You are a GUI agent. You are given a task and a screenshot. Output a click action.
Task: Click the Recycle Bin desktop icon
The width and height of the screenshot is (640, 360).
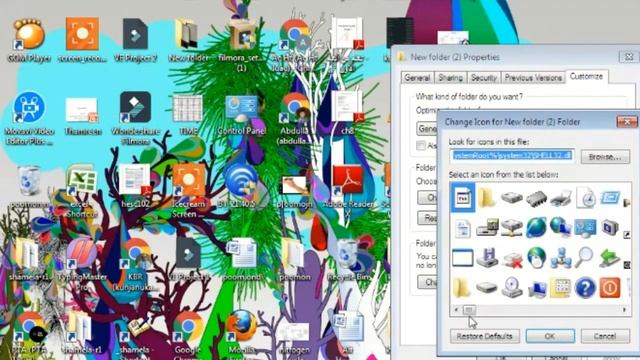pyautogui.click(x=348, y=260)
